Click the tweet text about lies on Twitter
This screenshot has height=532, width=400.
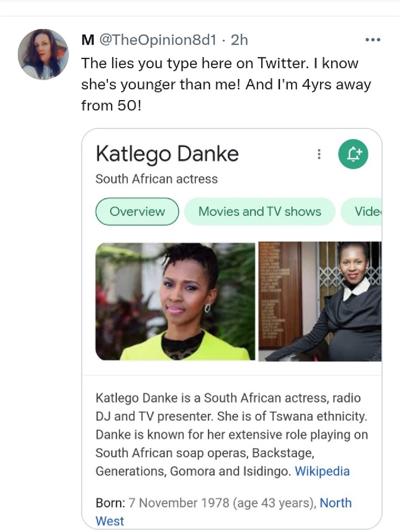click(226, 84)
